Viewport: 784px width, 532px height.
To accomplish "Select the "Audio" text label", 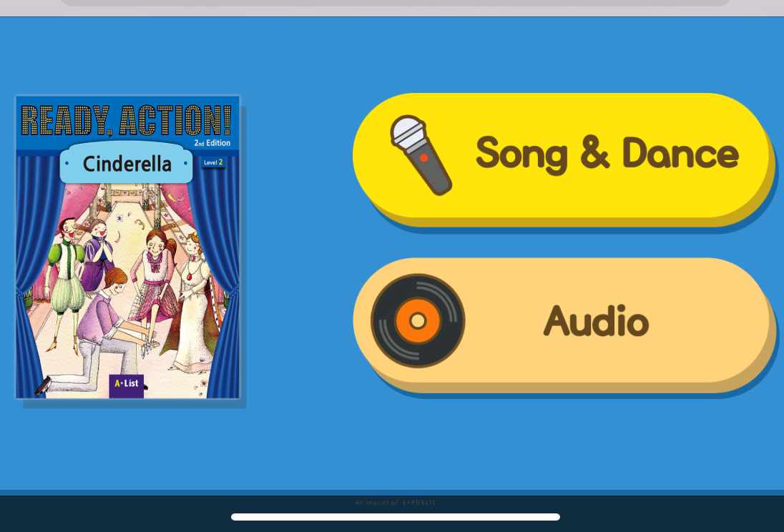I will tap(596, 320).
